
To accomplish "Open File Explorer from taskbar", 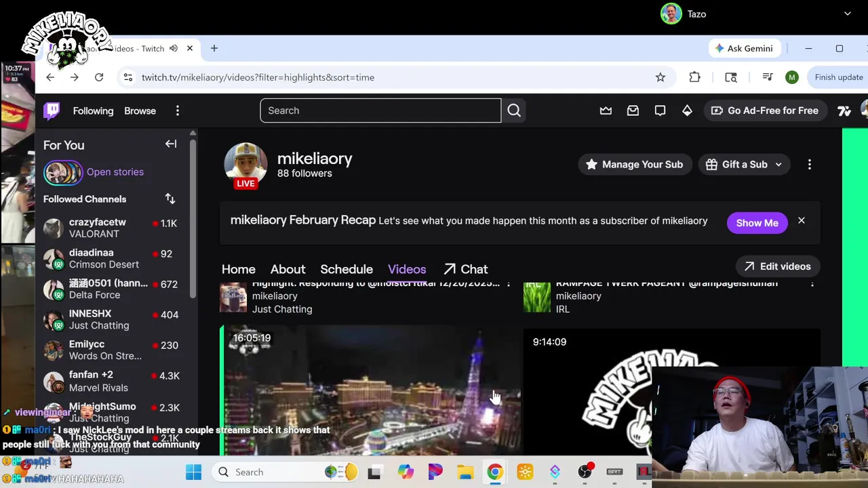I will (465, 472).
